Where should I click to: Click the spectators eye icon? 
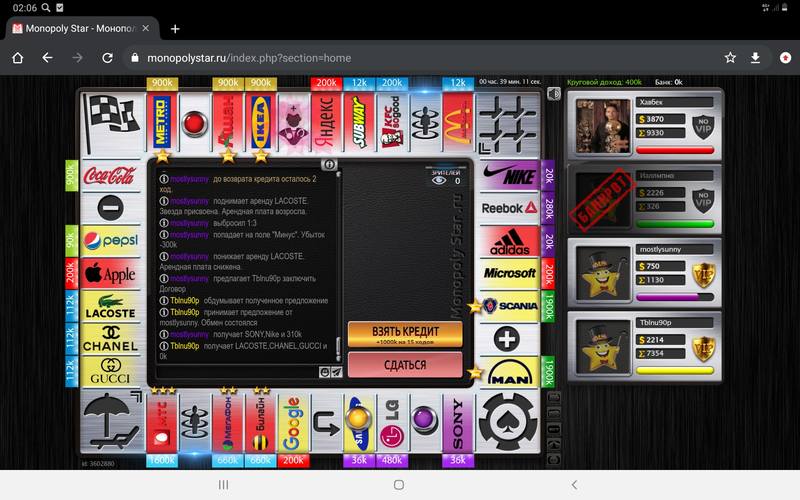(439, 181)
